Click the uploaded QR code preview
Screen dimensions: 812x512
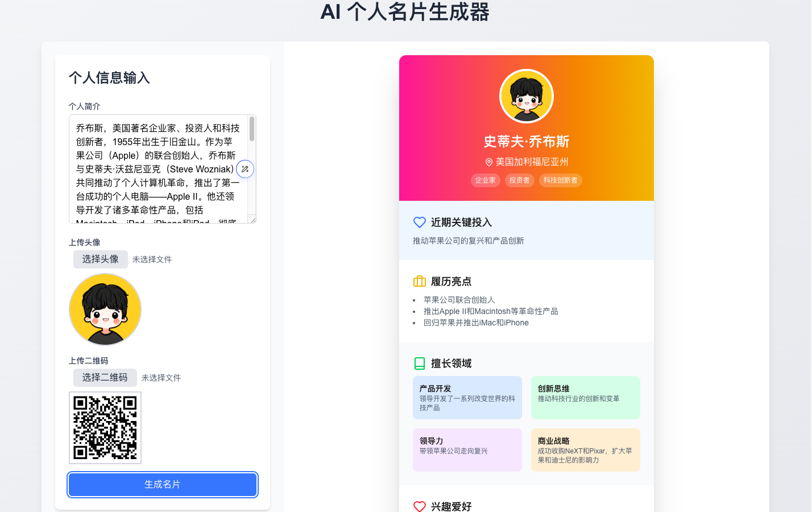[105, 428]
